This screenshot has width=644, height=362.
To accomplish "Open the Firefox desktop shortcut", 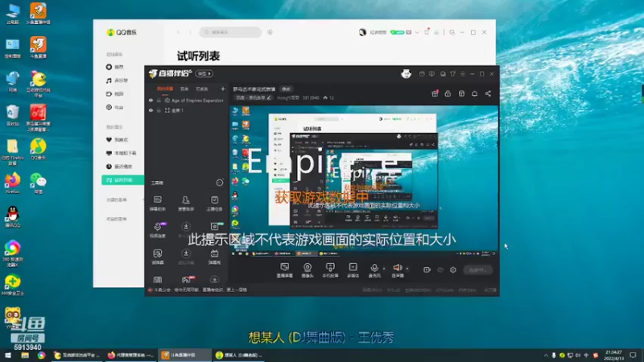I will point(13,183).
